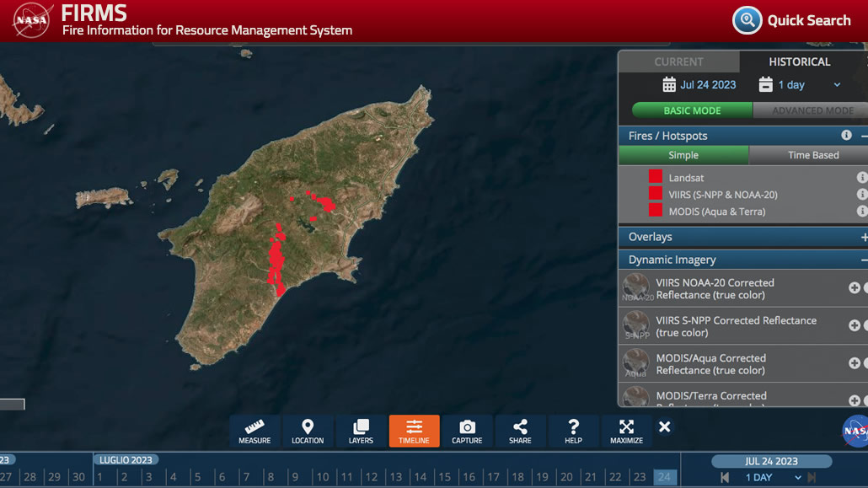The height and width of the screenshot is (488, 868).
Task: Open the 1 DAY timeline step dropdown
Action: coord(798,478)
